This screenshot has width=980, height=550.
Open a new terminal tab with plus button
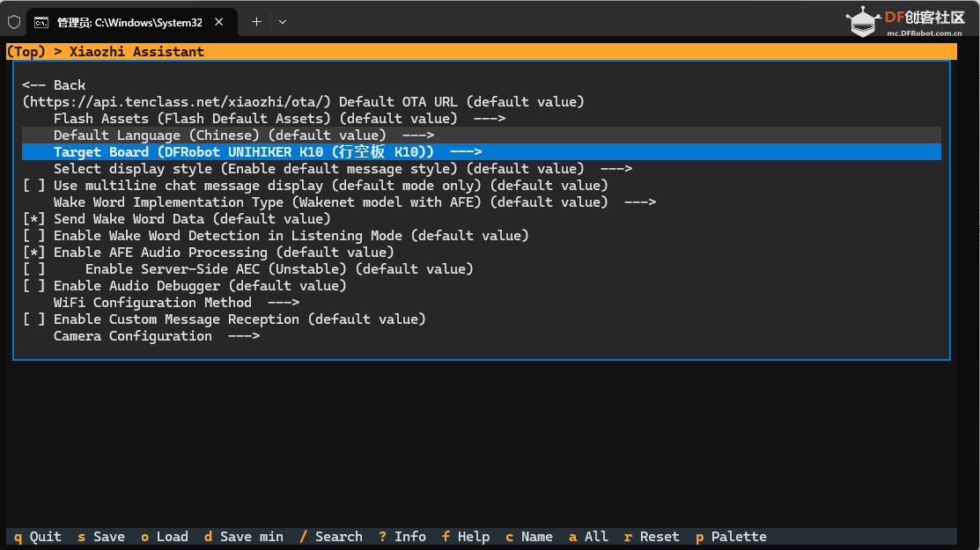tap(256, 22)
